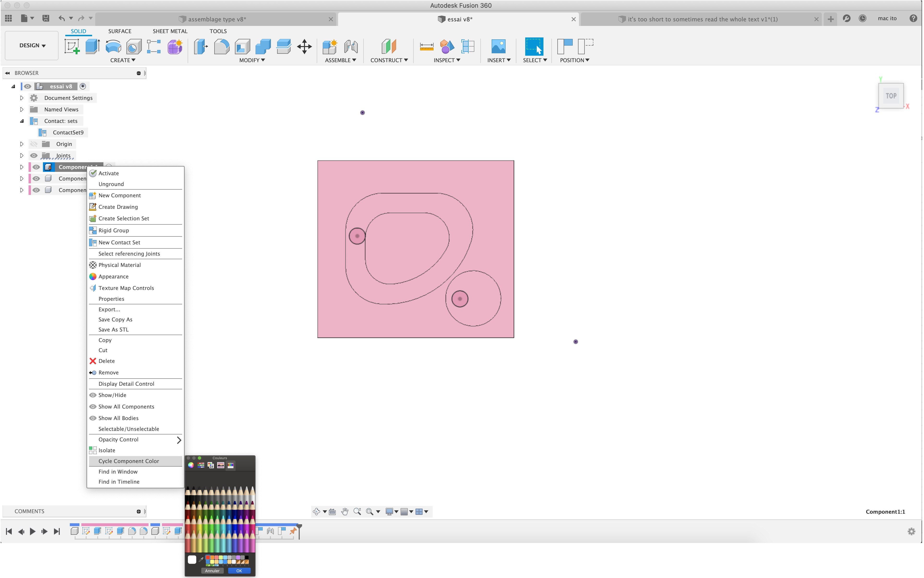Toggle the Origin folder visibility eye
This screenshot has height=578, width=924.
[34, 144]
